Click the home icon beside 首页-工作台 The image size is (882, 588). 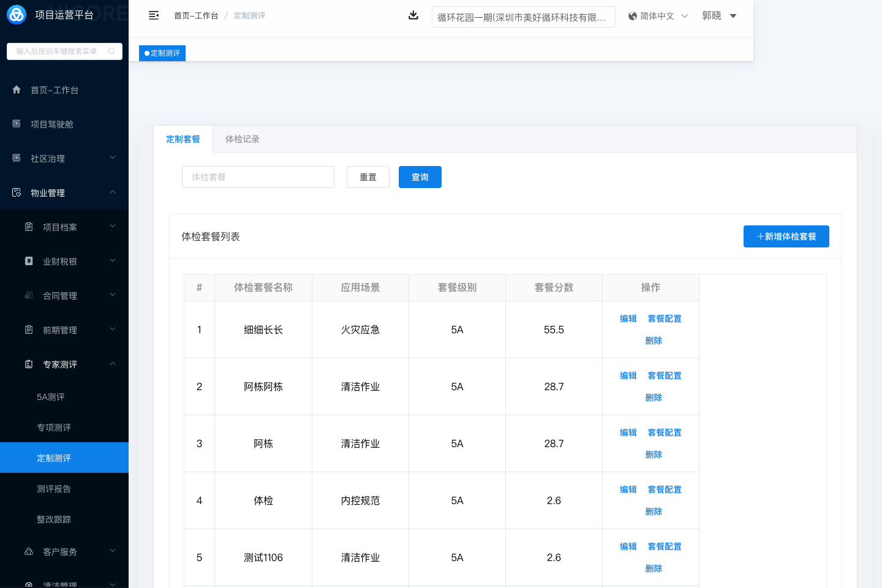point(17,89)
